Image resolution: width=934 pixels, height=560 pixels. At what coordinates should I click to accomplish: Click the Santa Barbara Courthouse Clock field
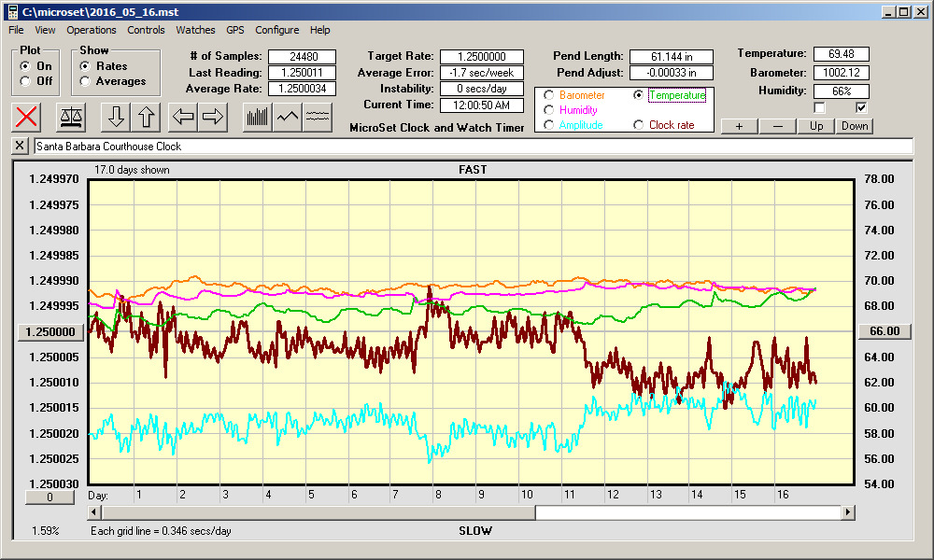coord(473,147)
